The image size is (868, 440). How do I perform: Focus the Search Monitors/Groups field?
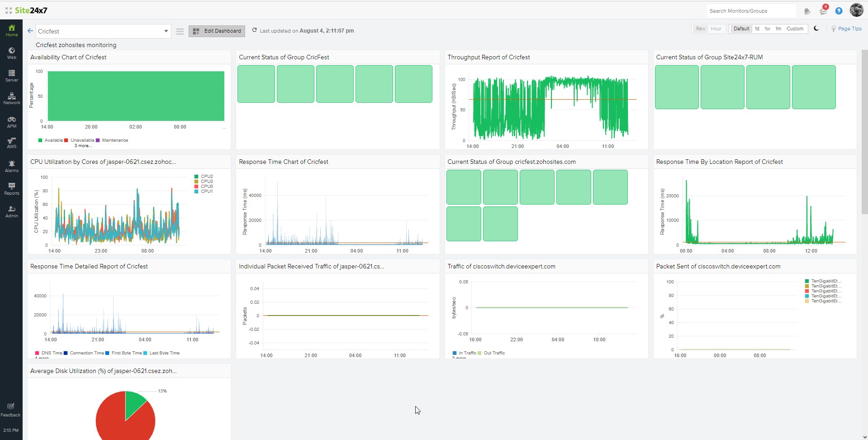tap(751, 11)
